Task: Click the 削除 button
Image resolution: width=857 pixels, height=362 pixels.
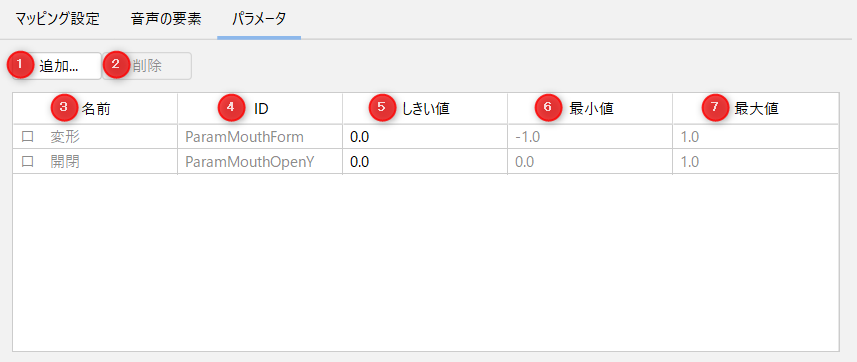Action: click(x=146, y=66)
